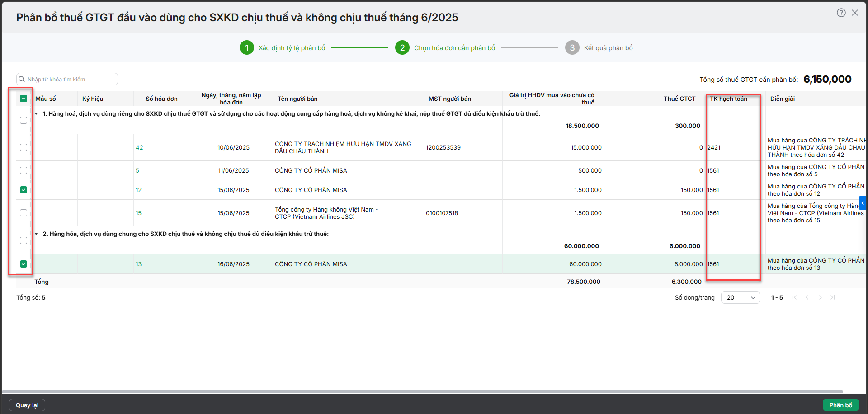Tick the checkbox for group 1 taxable goods

click(24, 120)
